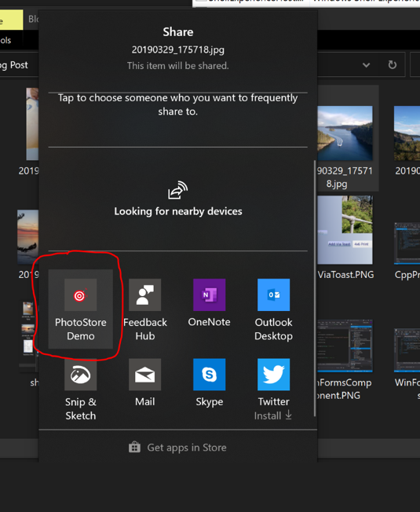
Task: Choose Feedback Hub share target
Action: point(145,309)
